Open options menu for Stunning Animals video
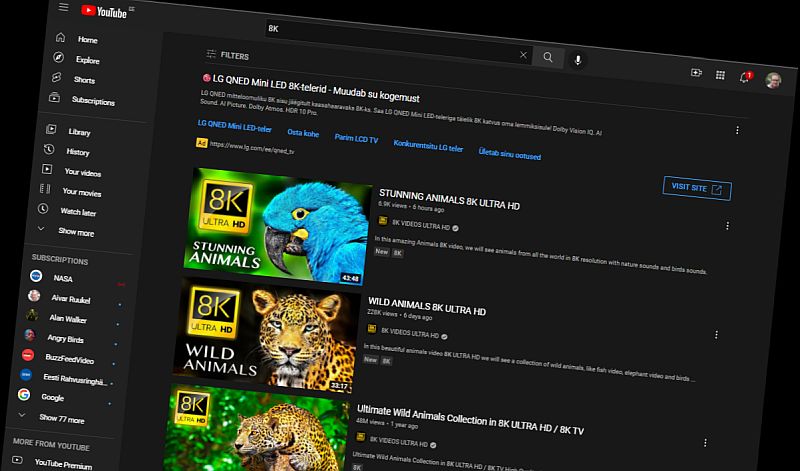Viewport: 800px width, 471px height. [728, 226]
